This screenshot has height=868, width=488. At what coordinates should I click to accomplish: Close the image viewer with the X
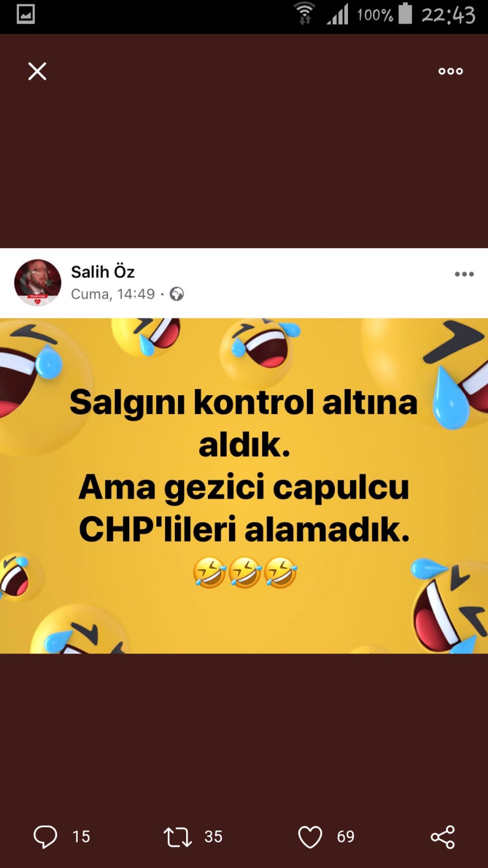coord(37,71)
